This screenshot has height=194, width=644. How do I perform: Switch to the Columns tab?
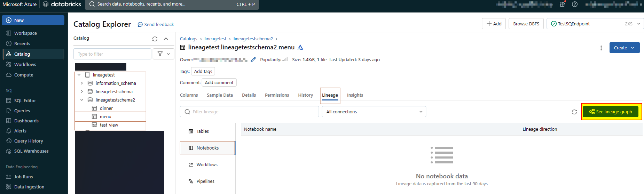pyautogui.click(x=189, y=95)
